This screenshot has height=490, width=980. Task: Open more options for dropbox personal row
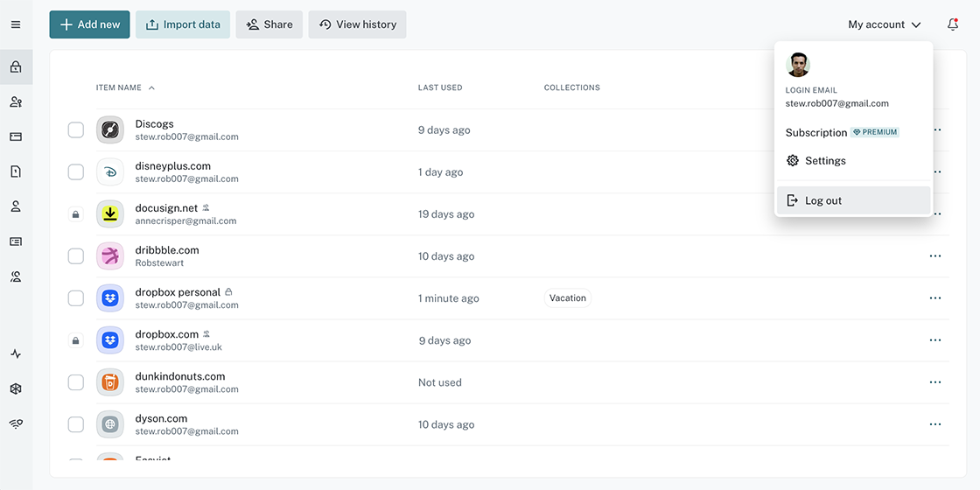pos(935,298)
